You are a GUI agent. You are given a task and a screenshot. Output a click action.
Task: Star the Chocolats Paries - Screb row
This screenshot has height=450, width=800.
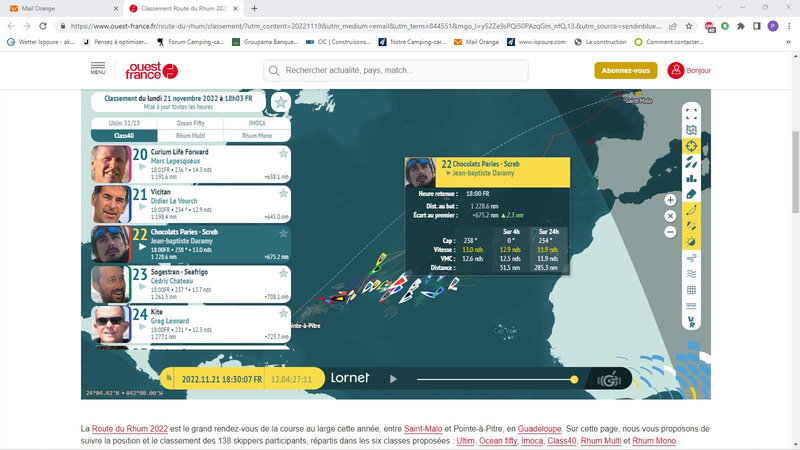283,233
